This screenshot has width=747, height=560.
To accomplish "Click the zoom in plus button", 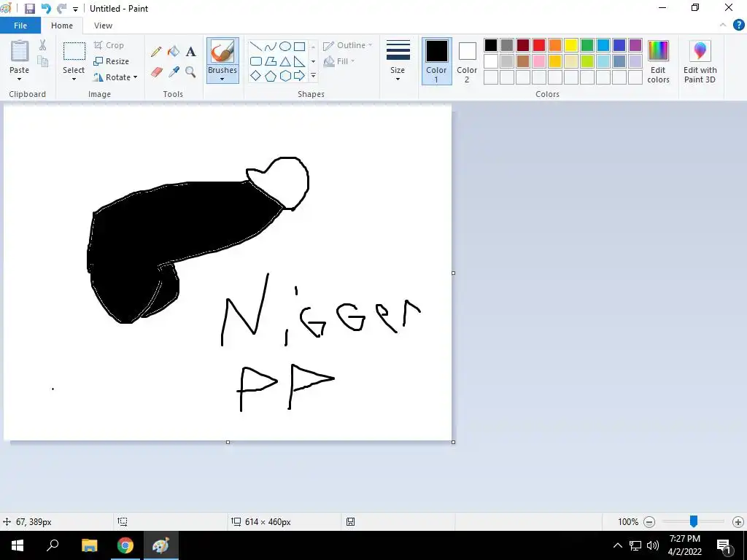I will (738, 522).
